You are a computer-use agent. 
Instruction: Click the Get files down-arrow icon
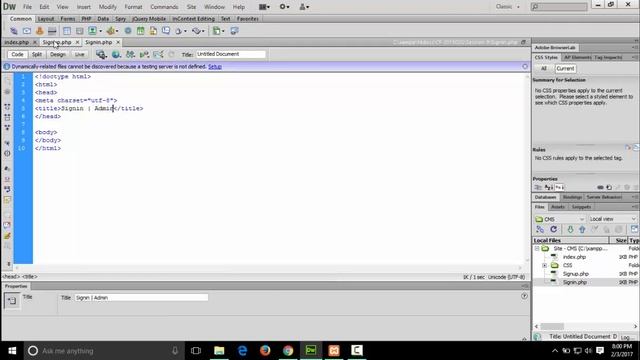click(570, 230)
